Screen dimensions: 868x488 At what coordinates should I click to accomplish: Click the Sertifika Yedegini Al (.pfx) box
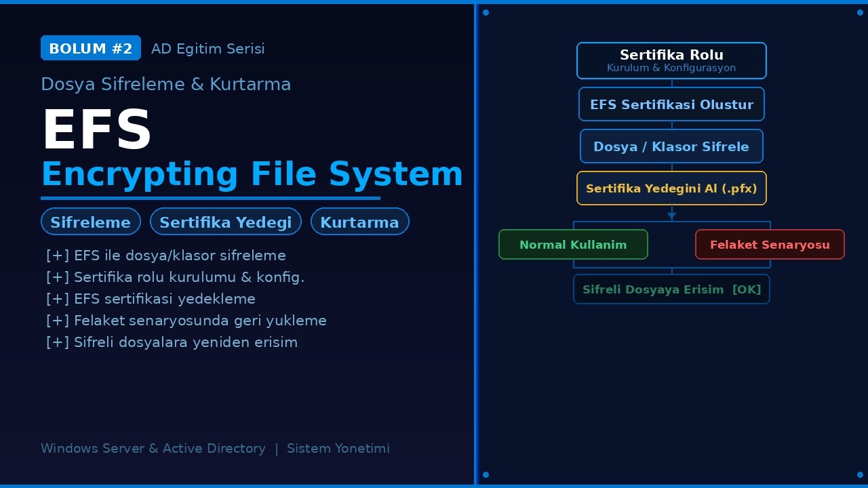[x=671, y=188]
